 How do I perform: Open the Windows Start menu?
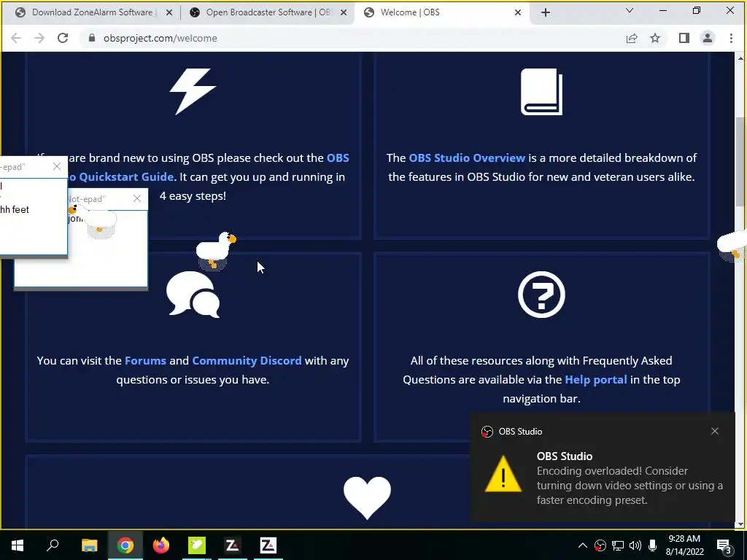[18, 545]
